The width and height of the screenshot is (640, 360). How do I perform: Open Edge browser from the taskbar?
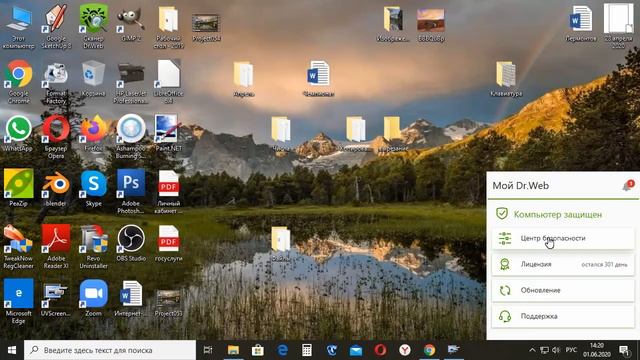pos(282,350)
